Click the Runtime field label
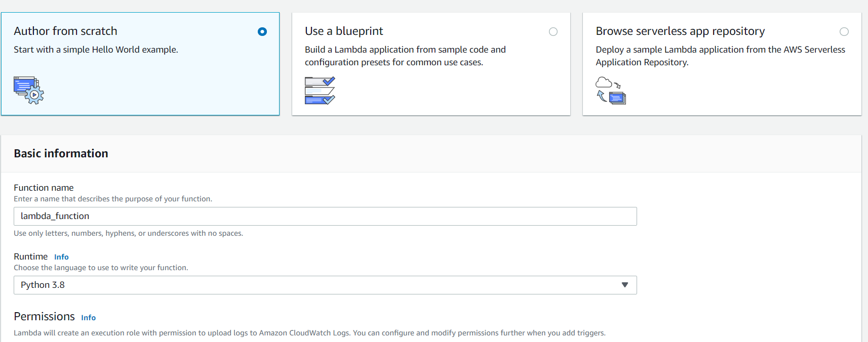Screen dimensions: 868x342 30,256
